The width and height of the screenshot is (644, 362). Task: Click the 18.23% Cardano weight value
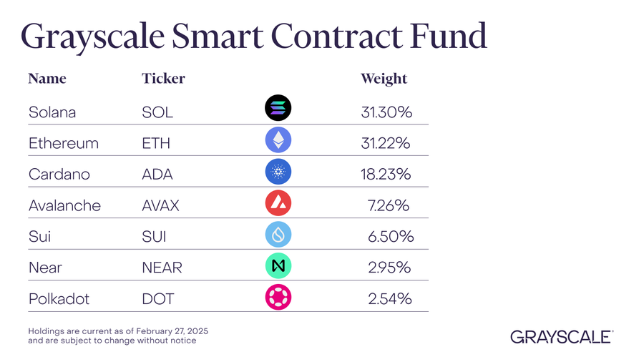(386, 175)
